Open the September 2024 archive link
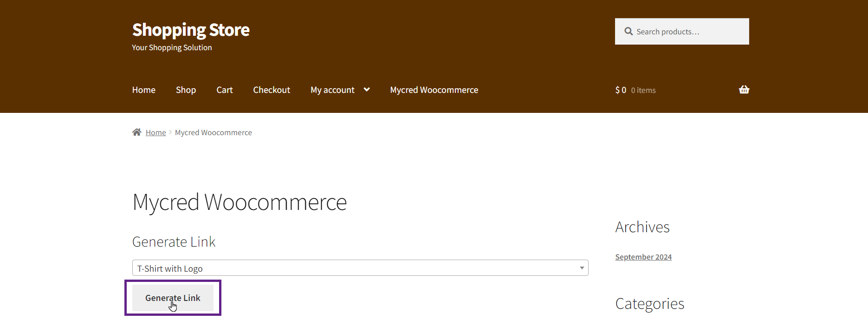 tap(643, 257)
